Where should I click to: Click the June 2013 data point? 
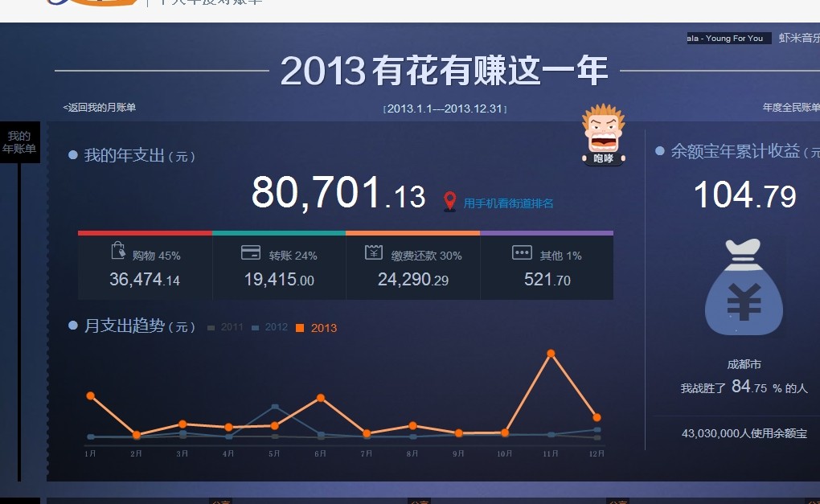[x=321, y=398]
